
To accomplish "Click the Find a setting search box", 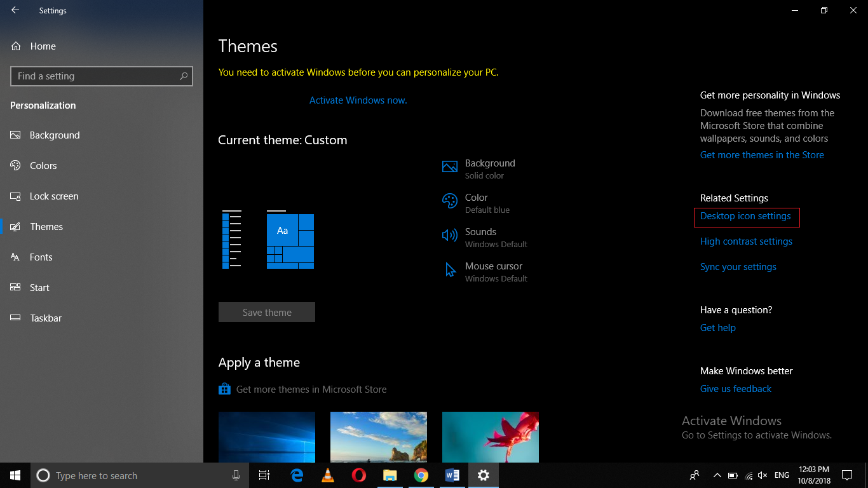I will coord(102,76).
